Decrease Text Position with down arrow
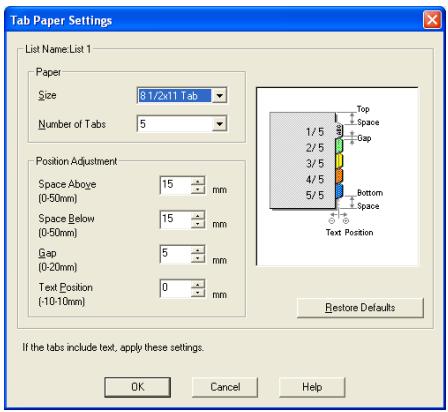Viewport: 448px width, 412px height. 198,293
